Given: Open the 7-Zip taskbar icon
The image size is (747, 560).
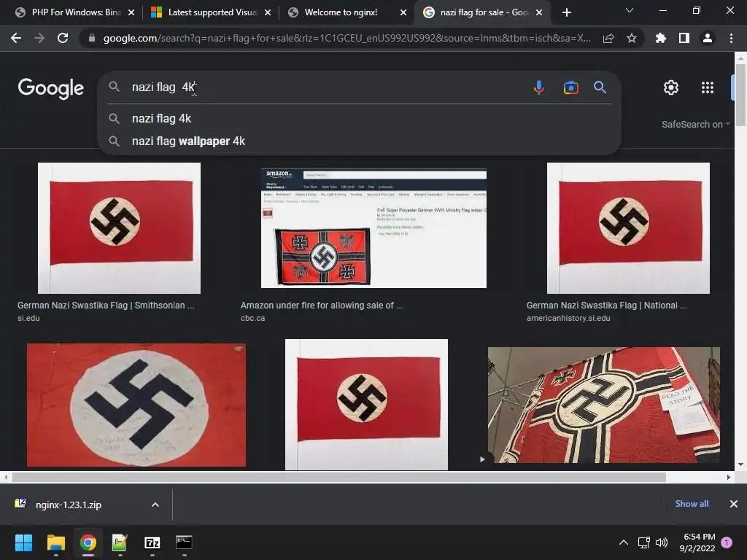Looking at the screenshot, I should 152,542.
